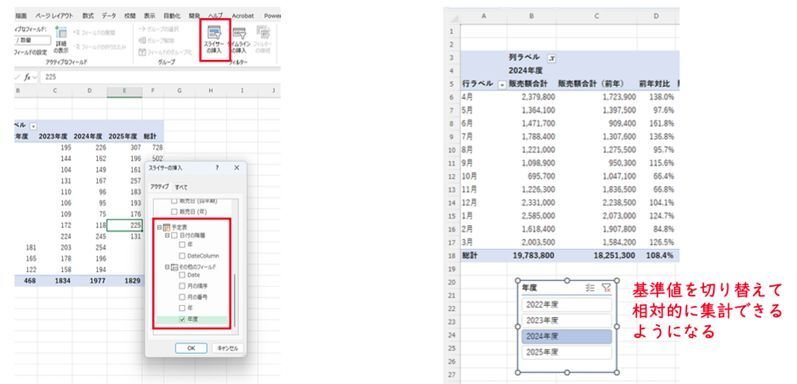Select 2023年度 in the 年度 slicer

(566, 320)
